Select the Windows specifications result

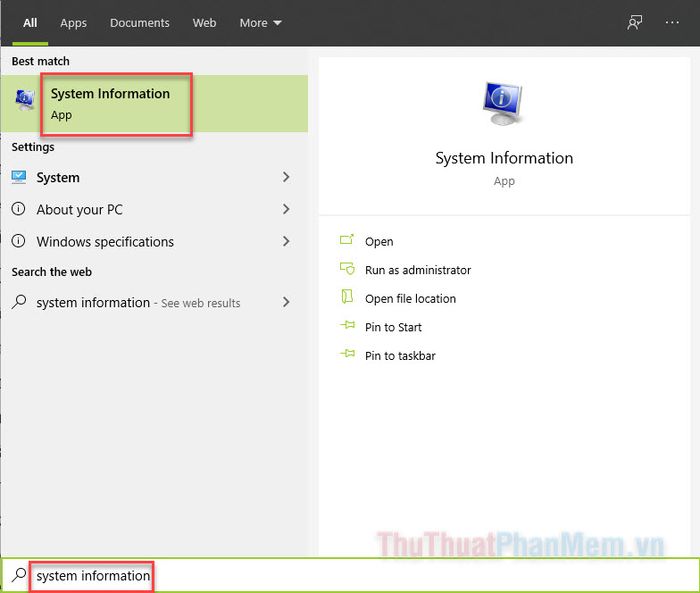[154, 241]
